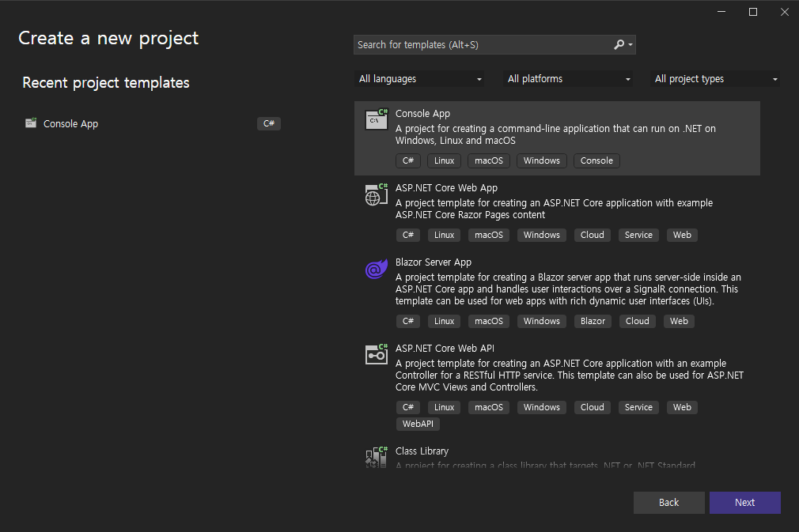Select the ASP.NET Core Web API title
The width and height of the screenshot is (799, 532).
click(445, 349)
